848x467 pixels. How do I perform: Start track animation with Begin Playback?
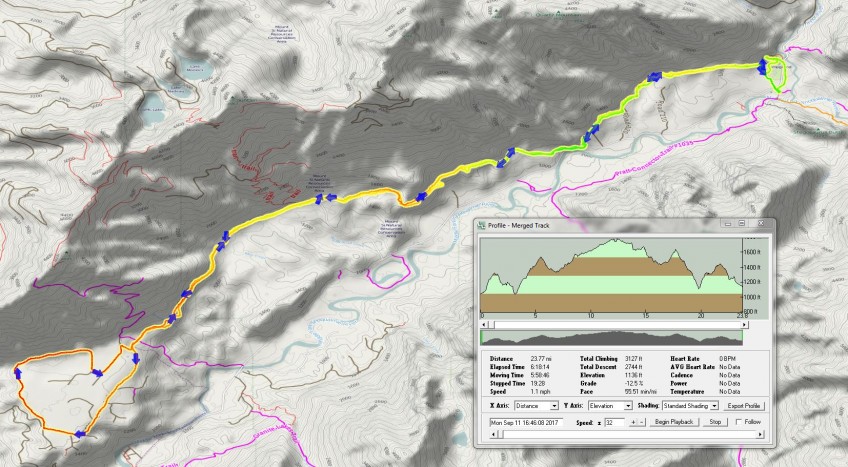pos(674,423)
